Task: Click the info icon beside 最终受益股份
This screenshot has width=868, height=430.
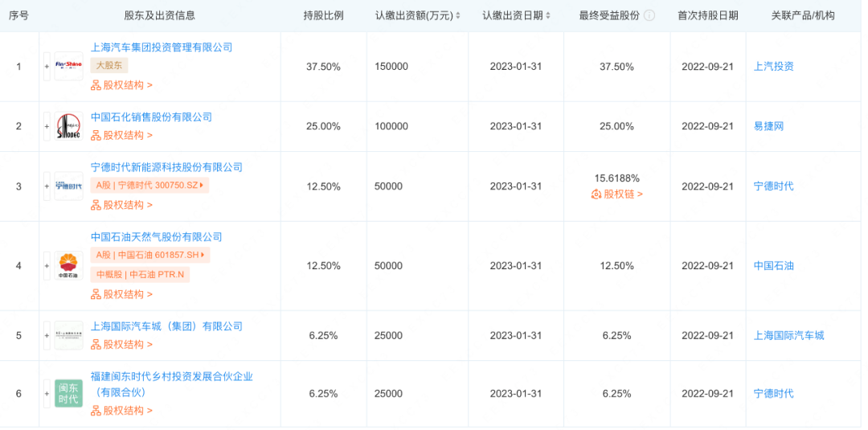Action: click(649, 15)
